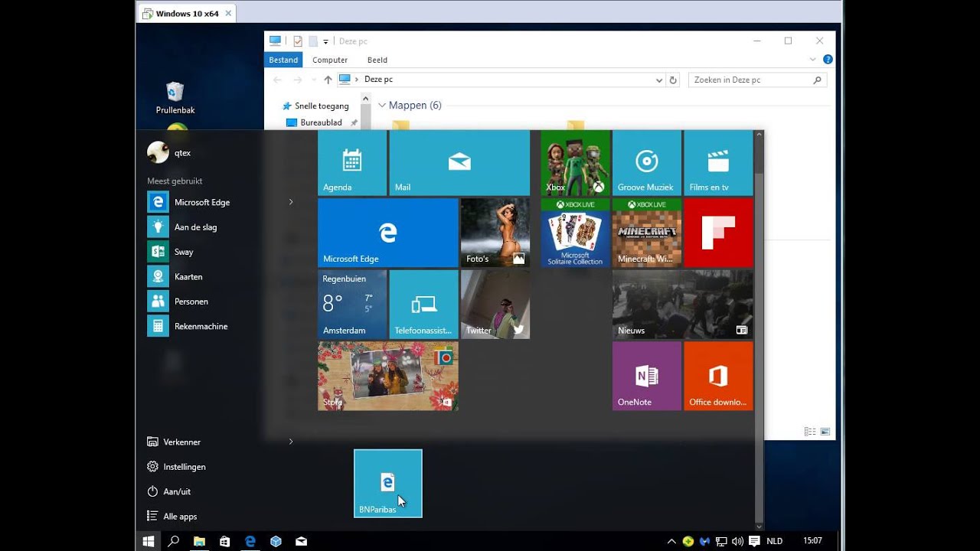Select Snelle toegang in navigation pane
This screenshot has width=980, height=551.
point(315,106)
